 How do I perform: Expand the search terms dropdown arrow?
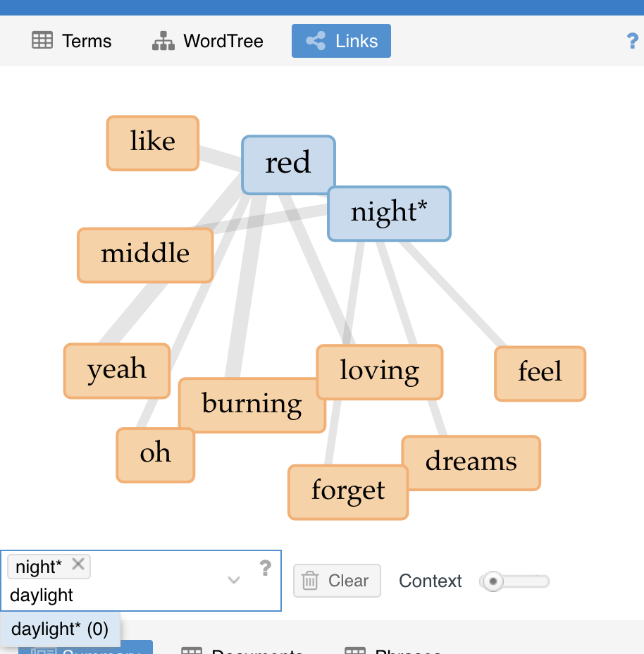[234, 580]
